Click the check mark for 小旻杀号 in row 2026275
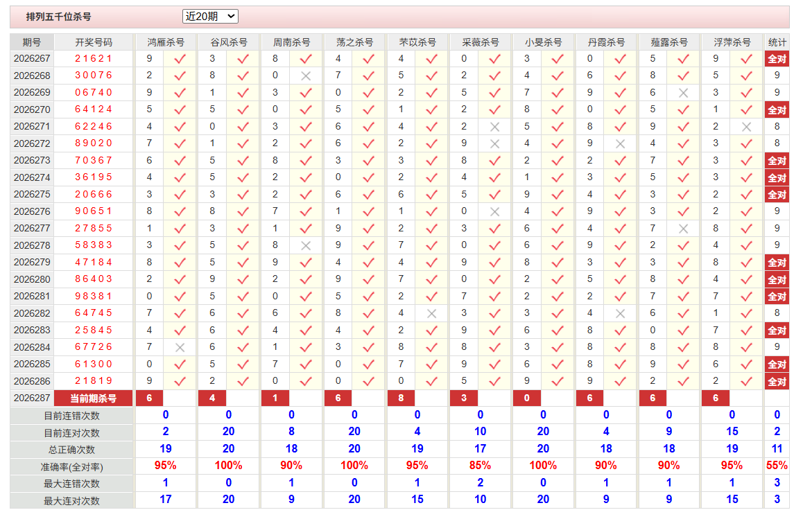This screenshot has width=812, height=519. pyautogui.click(x=558, y=195)
